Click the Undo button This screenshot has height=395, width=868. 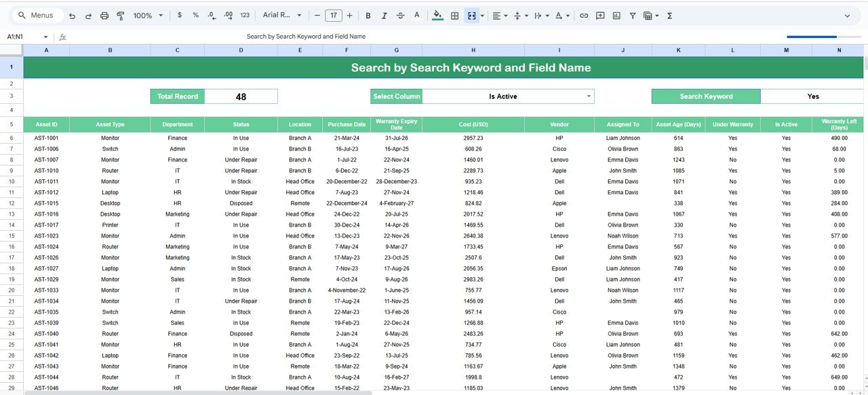point(71,15)
